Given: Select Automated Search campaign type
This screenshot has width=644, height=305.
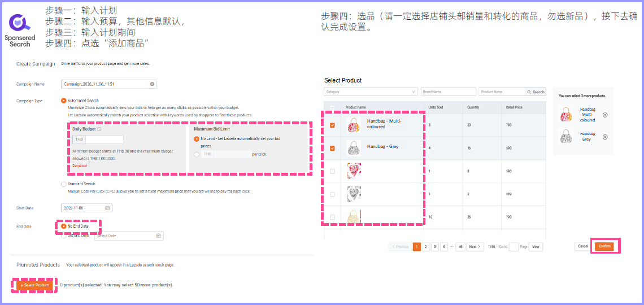Looking at the screenshot, I should [63, 100].
